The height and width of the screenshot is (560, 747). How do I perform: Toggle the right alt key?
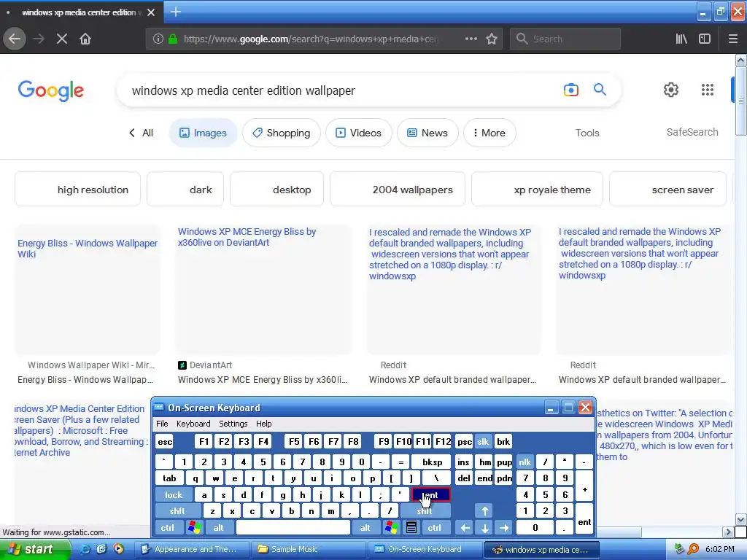coord(365,527)
